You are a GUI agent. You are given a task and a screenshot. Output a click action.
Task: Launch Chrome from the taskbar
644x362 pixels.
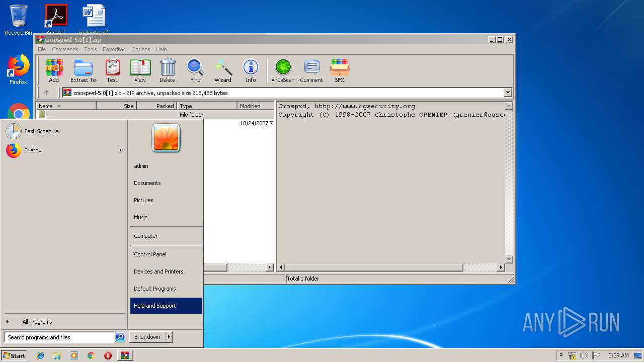coord(91,355)
